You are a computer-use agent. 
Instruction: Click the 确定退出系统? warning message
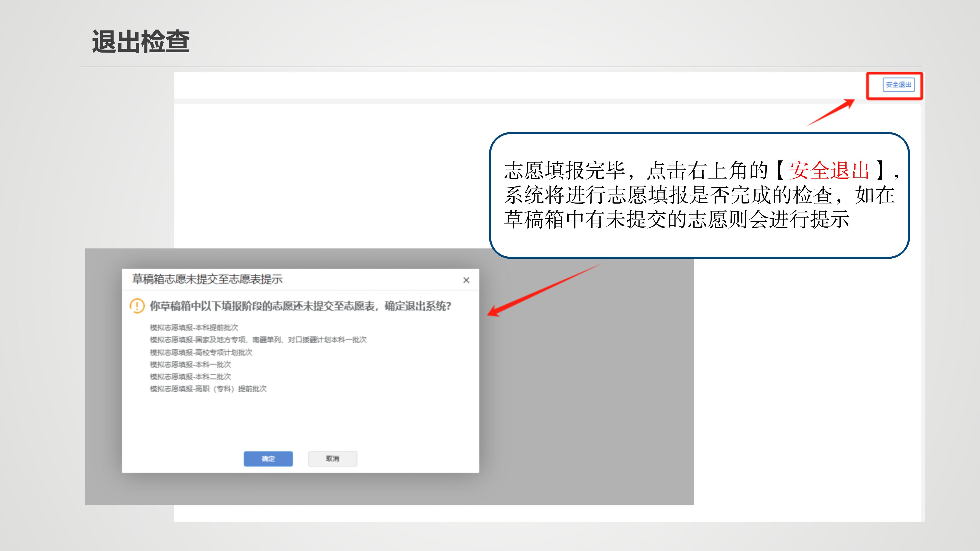pos(301,306)
